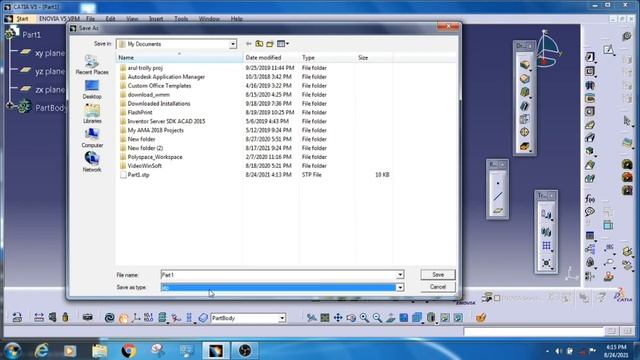Go to Desktop in the sidebar

92,89
